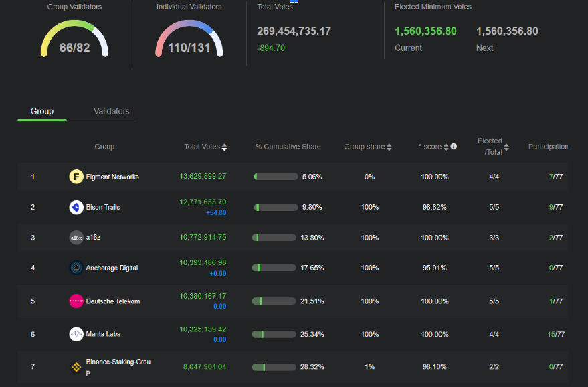Click Binance-Staking-Group score 98.10%
The image size is (588, 387).
(x=435, y=367)
